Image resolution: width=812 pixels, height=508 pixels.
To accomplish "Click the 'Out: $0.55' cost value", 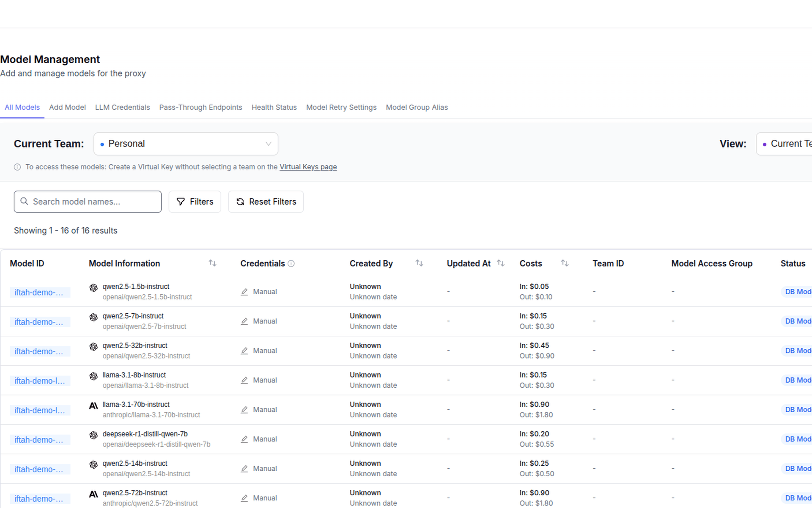I will click(537, 444).
